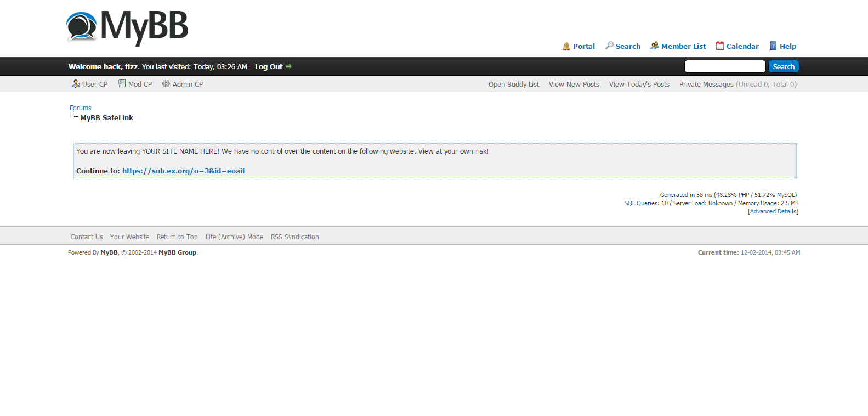Click the Calendar icon
Viewport: 868px width, 416px height.
point(720,46)
